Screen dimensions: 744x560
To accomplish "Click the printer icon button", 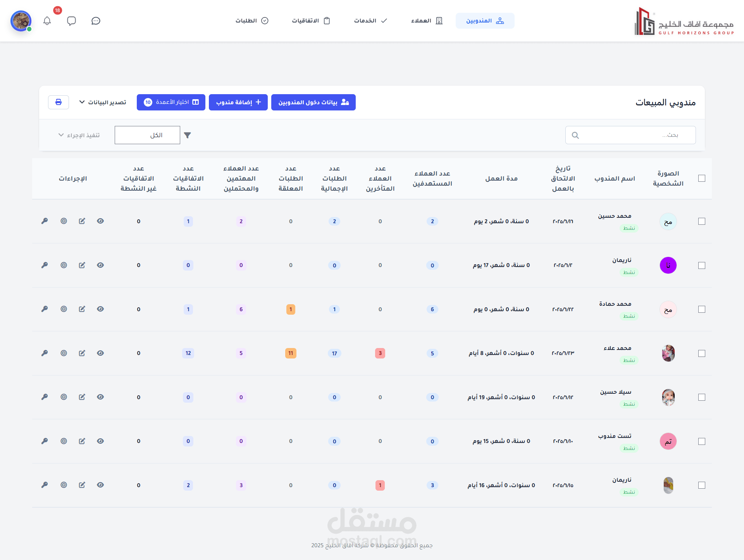I will click(59, 102).
